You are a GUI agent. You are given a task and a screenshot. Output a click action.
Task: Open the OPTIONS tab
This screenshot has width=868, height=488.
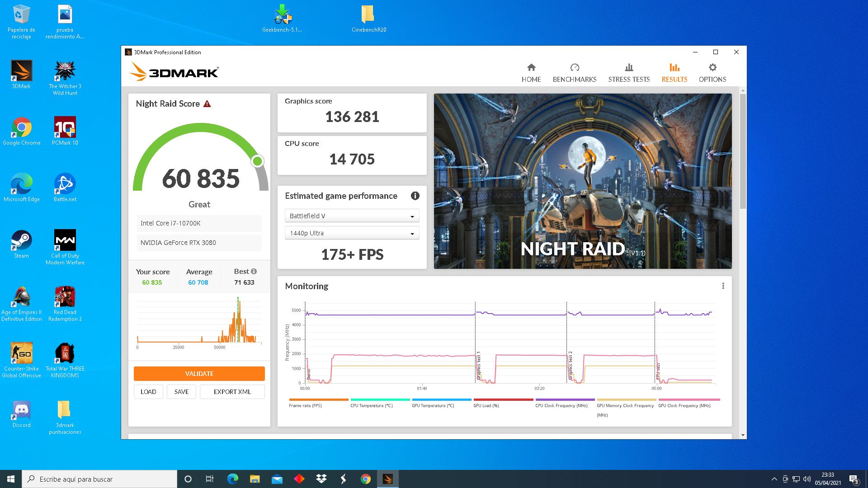click(x=712, y=73)
